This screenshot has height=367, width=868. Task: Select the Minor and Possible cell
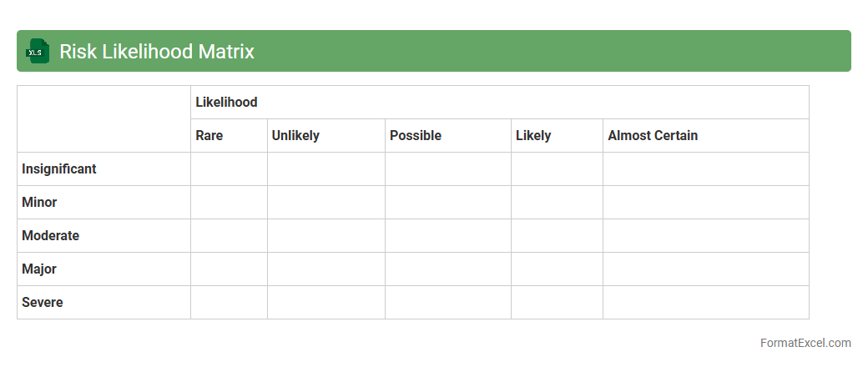coord(448,203)
